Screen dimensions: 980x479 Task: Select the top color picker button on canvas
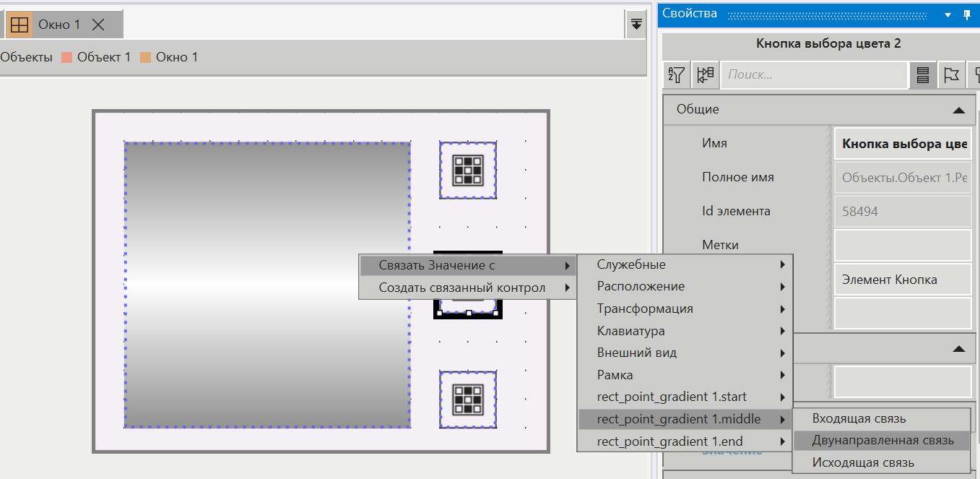tap(467, 170)
